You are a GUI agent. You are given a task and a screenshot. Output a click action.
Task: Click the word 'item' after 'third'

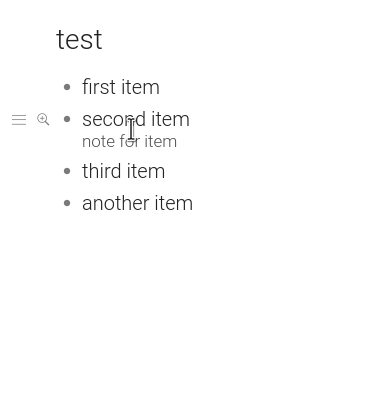145,171
